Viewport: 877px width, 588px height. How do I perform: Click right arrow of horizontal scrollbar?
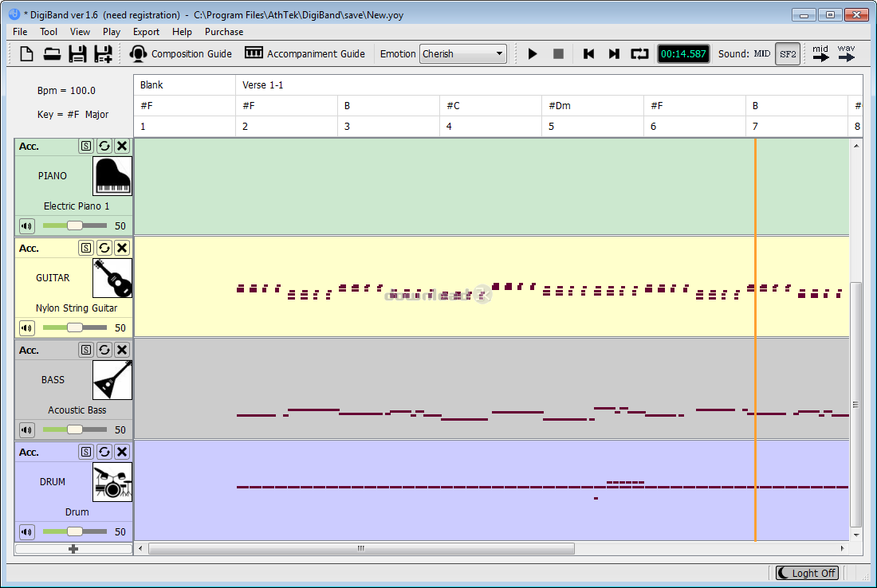pos(843,549)
